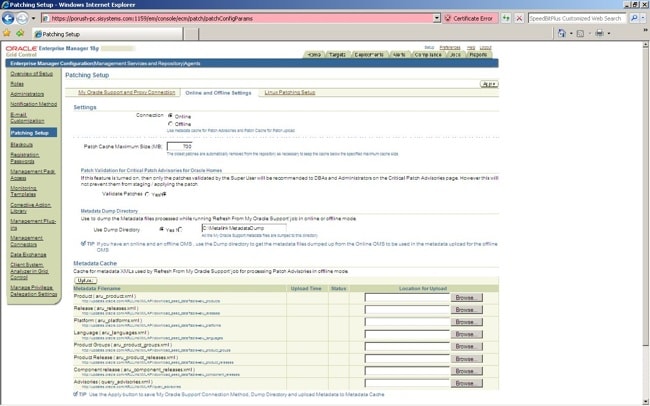This screenshot has height=406, width=650.
Task: Click Browse for Language aru_languages.xml
Action: click(466, 334)
